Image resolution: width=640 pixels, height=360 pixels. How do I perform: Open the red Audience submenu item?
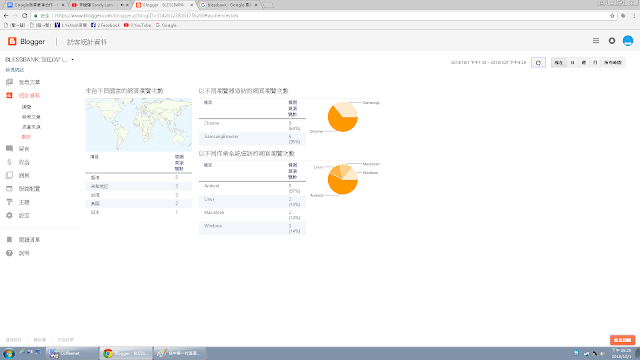tap(27, 137)
